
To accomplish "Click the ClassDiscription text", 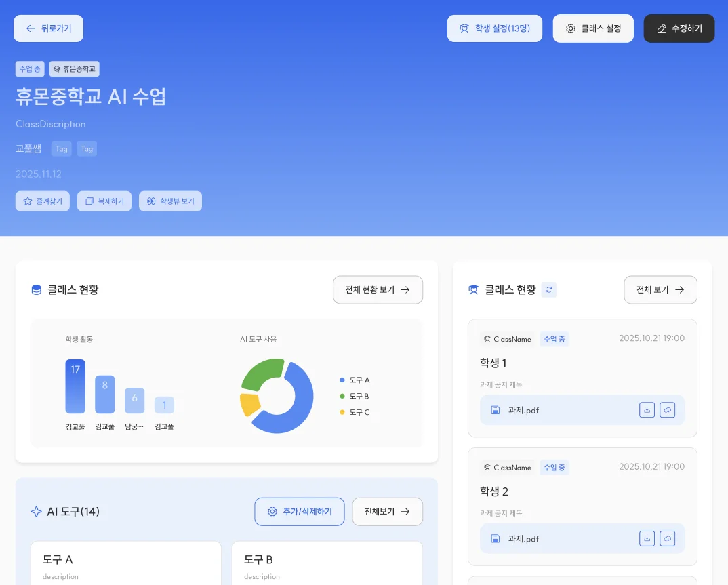I will pos(51,124).
